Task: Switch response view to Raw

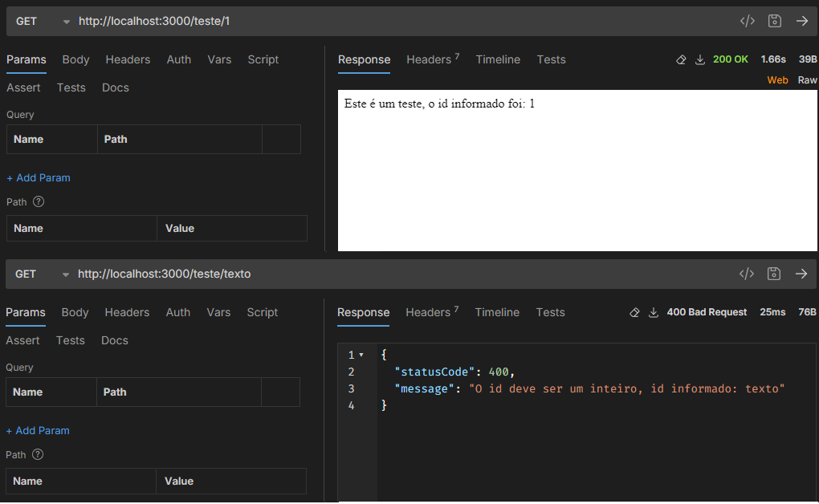Action: (807, 80)
